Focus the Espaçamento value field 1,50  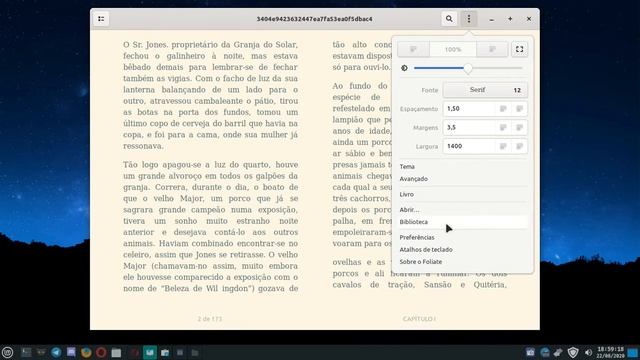click(x=469, y=109)
